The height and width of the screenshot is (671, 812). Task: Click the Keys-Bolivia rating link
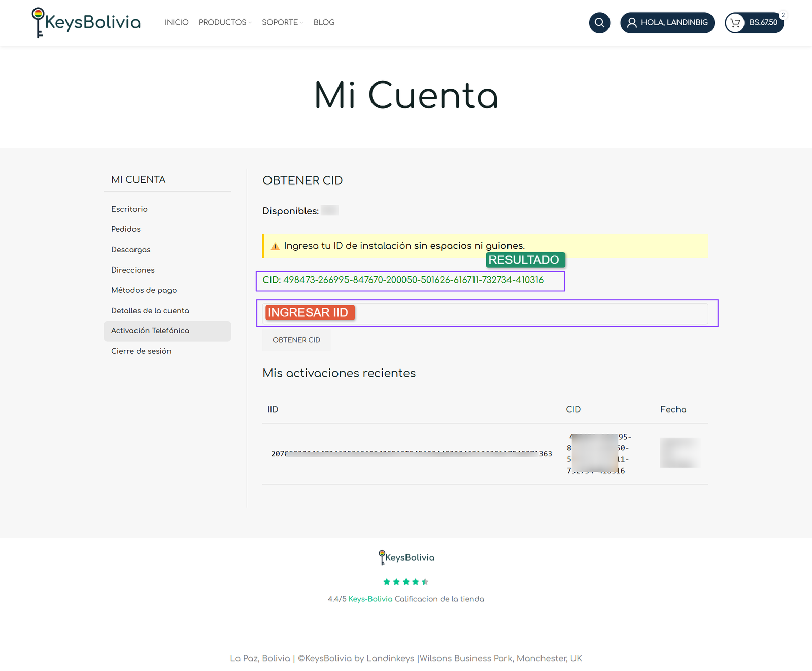coord(370,599)
